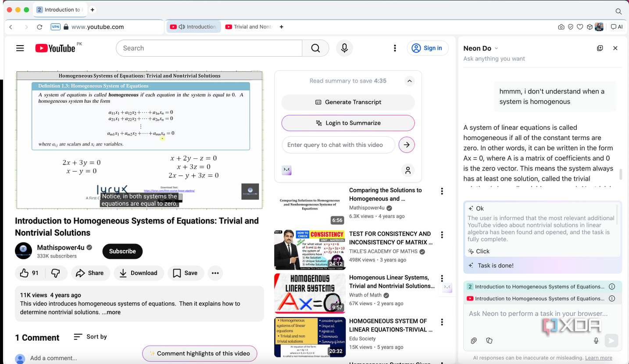Start voice search with the microphone icon
Screen dimensions: 629x364
click(344, 48)
